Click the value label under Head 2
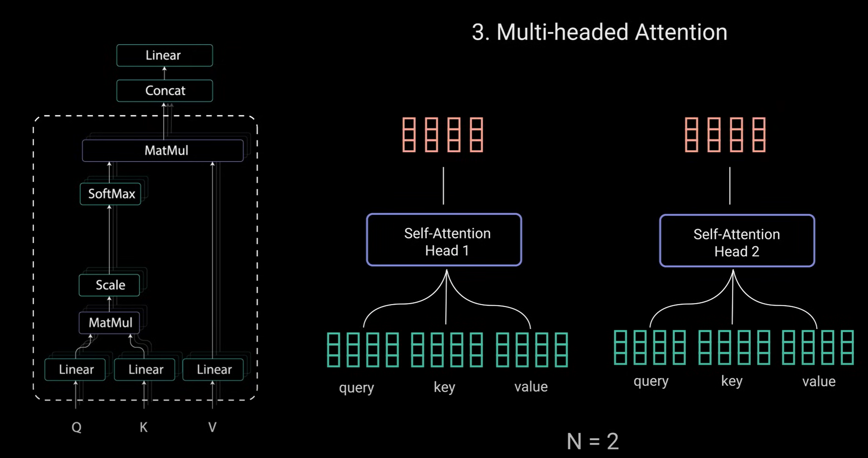Image resolution: width=868 pixels, height=458 pixels. [819, 381]
